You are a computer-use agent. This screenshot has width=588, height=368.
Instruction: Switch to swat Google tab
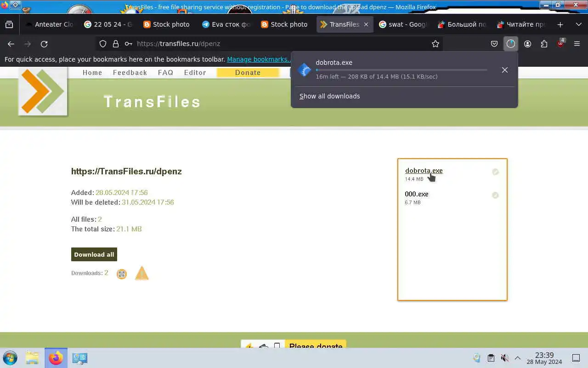pos(403,24)
